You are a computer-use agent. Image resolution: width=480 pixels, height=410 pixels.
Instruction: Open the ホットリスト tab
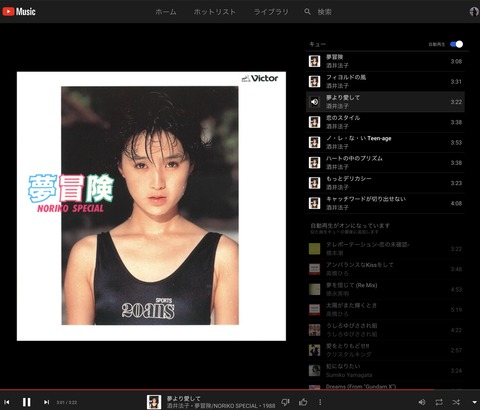pos(215,12)
